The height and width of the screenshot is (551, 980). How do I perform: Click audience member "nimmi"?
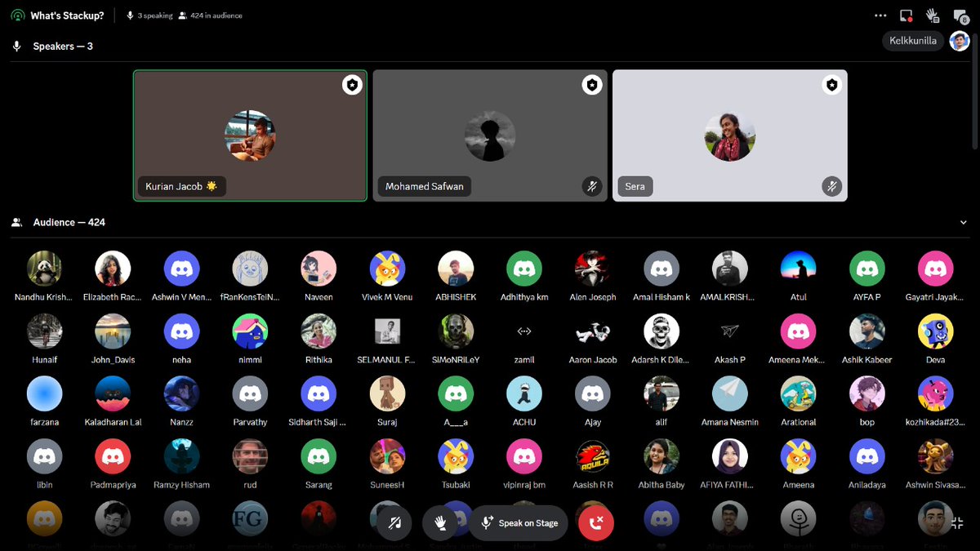click(x=250, y=340)
